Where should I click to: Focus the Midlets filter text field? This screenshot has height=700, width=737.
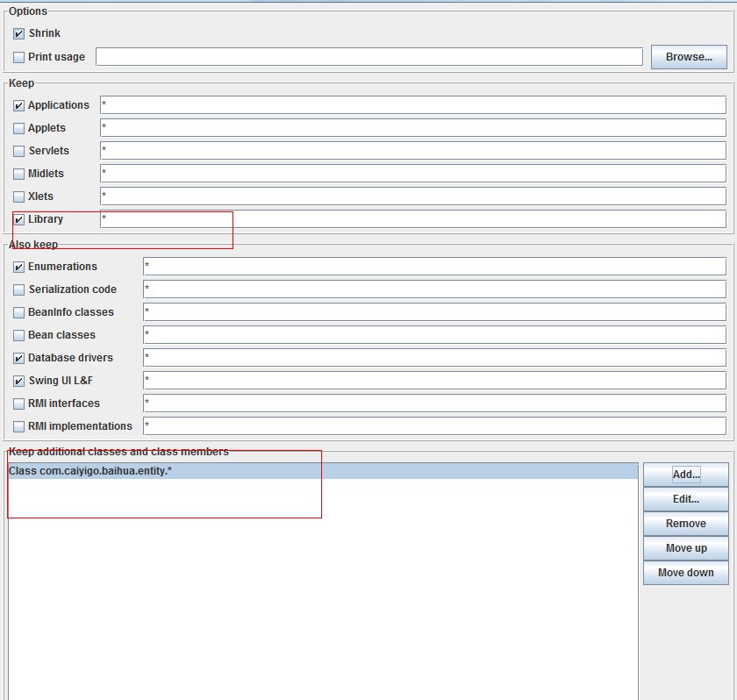coord(413,174)
